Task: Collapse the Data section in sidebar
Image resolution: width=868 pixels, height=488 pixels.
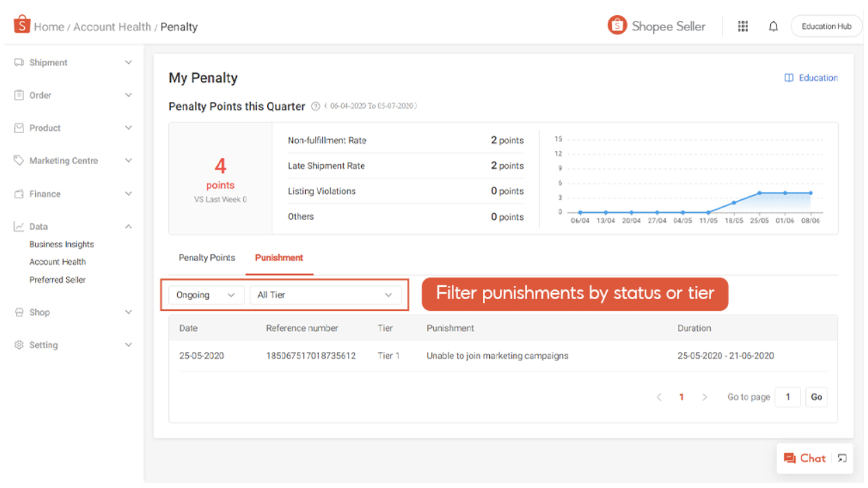Action: tap(127, 226)
